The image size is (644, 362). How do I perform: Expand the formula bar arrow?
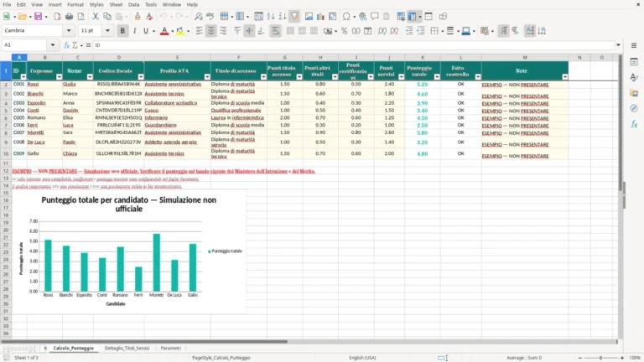(x=618, y=45)
